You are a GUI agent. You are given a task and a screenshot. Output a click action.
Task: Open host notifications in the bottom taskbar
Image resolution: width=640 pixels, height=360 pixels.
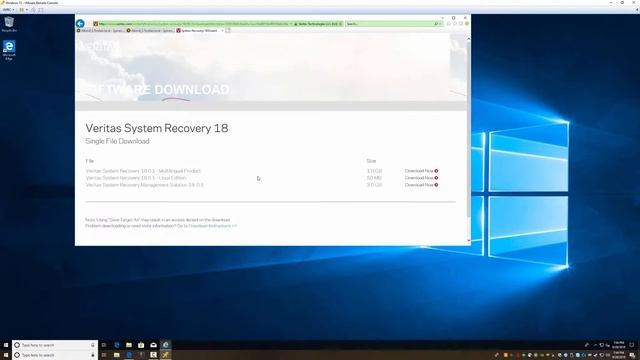point(632,355)
